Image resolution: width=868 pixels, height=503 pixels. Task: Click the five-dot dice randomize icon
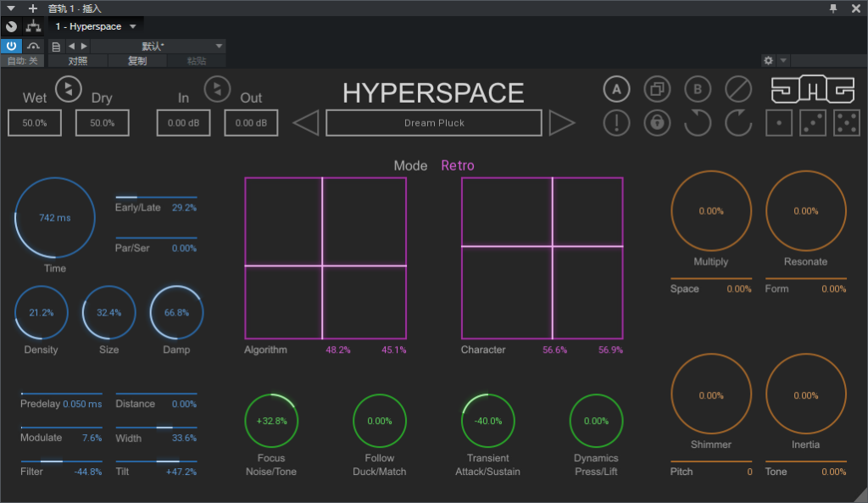(x=847, y=123)
